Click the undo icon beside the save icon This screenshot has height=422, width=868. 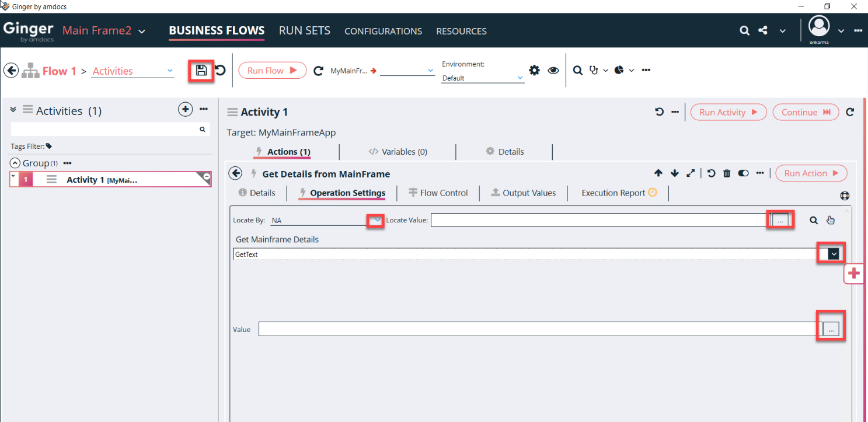[x=221, y=71]
